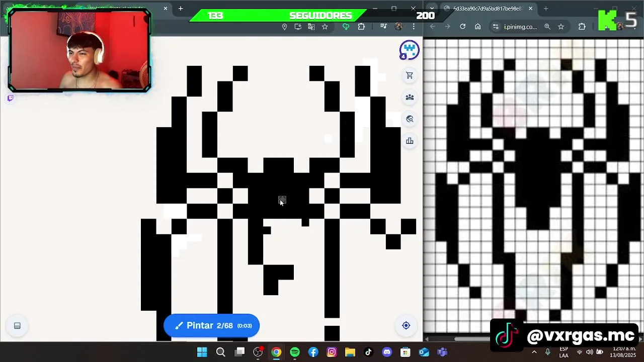Open extensions puzzle icon in left browser
The height and width of the screenshot is (362, 644).
361,27
